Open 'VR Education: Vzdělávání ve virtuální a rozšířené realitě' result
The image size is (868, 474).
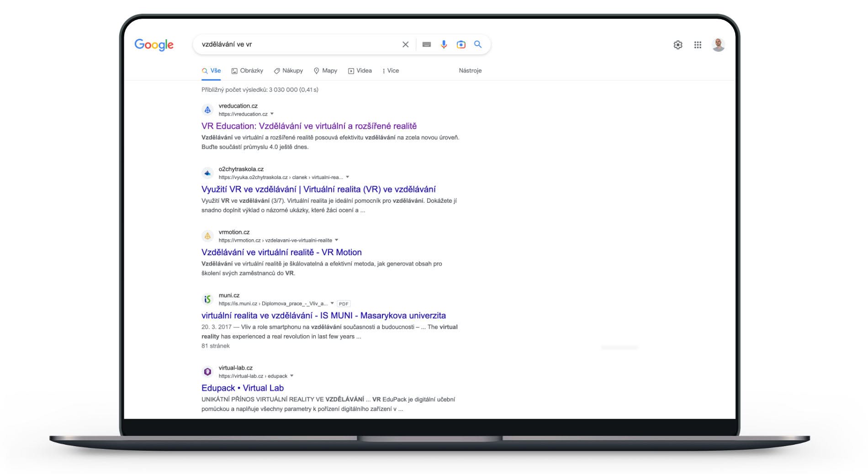[x=309, y=126]
